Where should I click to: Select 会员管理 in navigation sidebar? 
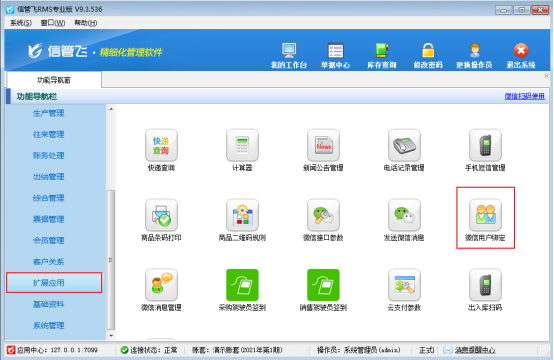(48, 241)
